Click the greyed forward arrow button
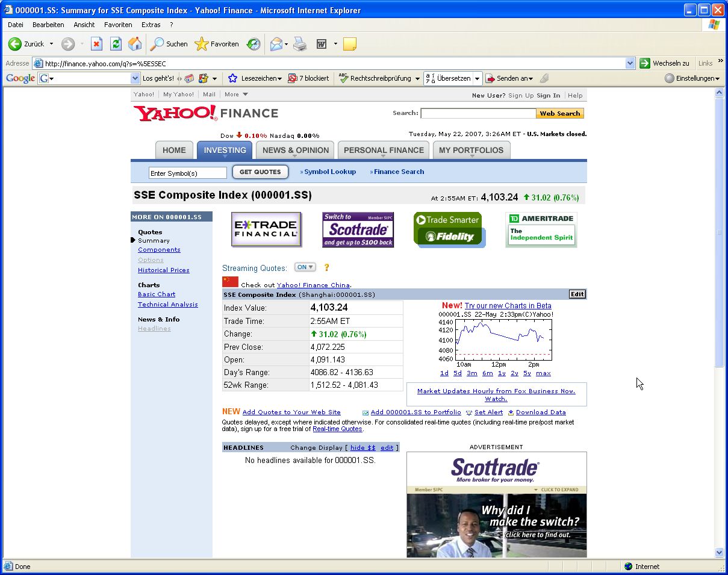 coord(68,44)
